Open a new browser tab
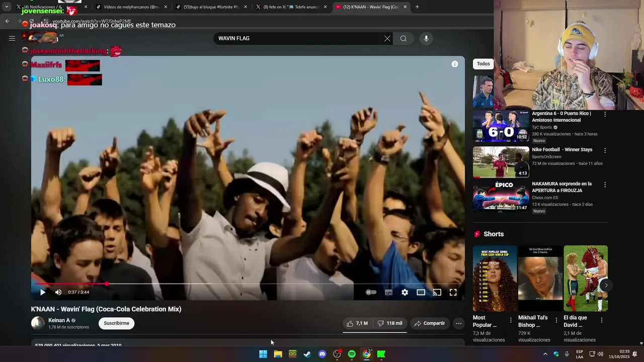This screenshot has height=362, width=644. pyautogui.click(x=417, y=7)
